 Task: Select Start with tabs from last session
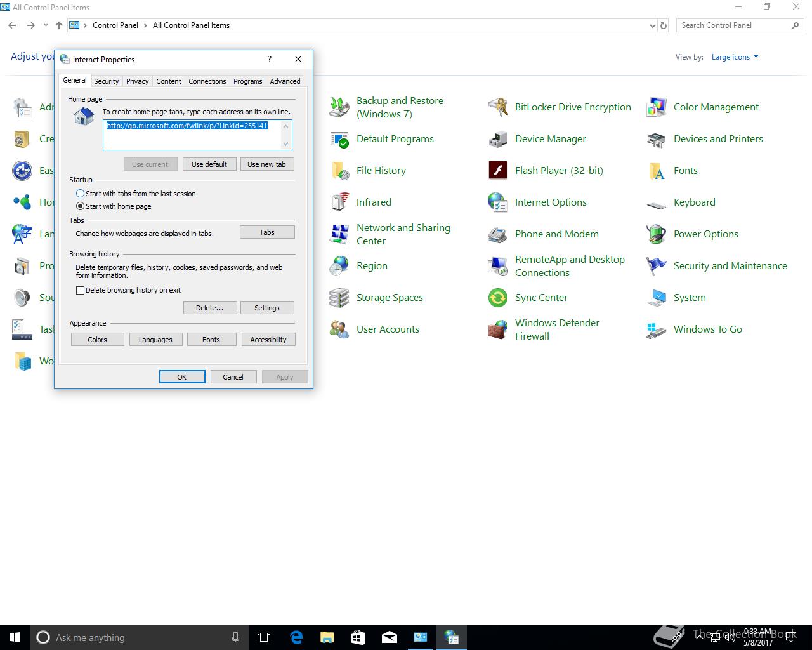(80, 194)
